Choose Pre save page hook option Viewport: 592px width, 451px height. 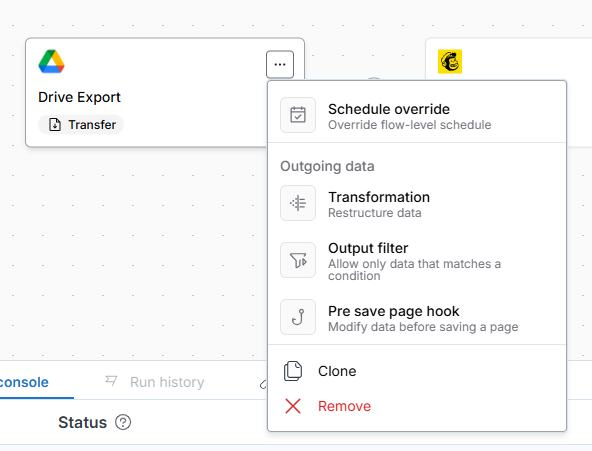coord(417,318)
